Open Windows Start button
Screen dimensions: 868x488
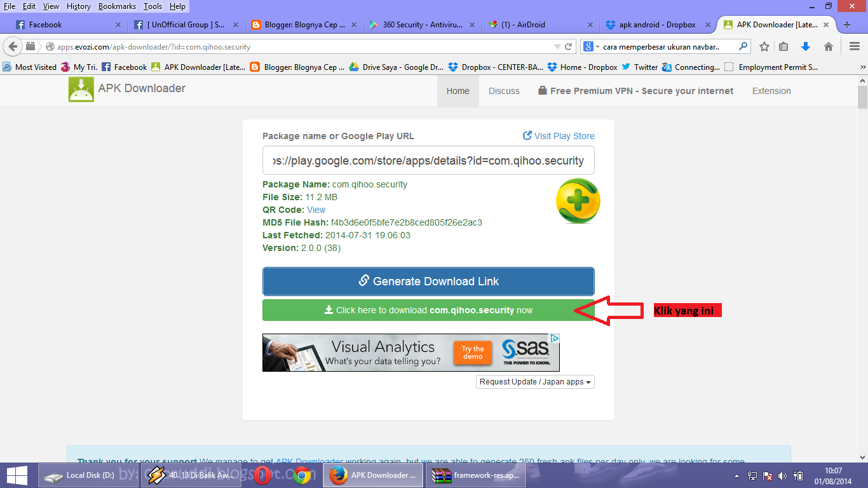pos(17,475)
